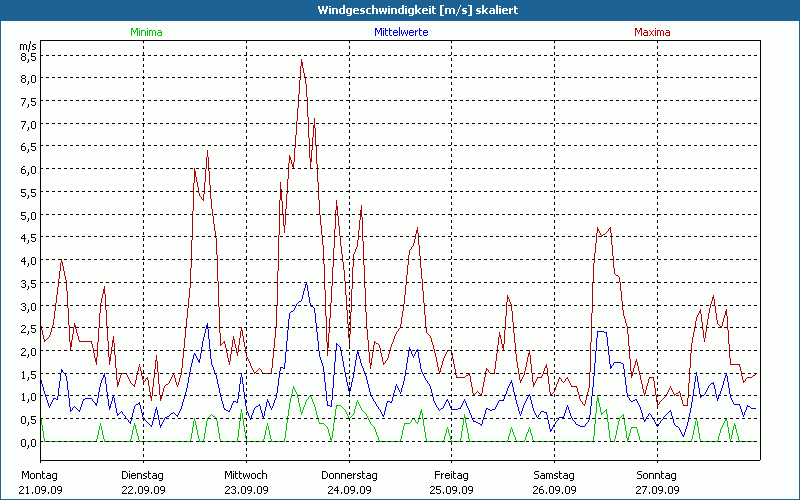
Task: Select the 2,5 y-axis value
Action: 28,329
